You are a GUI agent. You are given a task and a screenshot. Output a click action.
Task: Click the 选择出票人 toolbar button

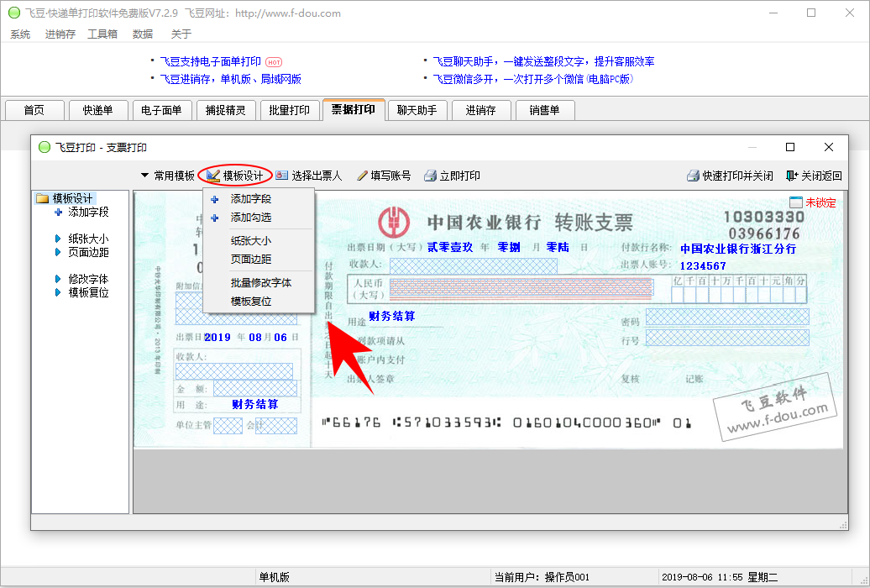pos(309,176)
